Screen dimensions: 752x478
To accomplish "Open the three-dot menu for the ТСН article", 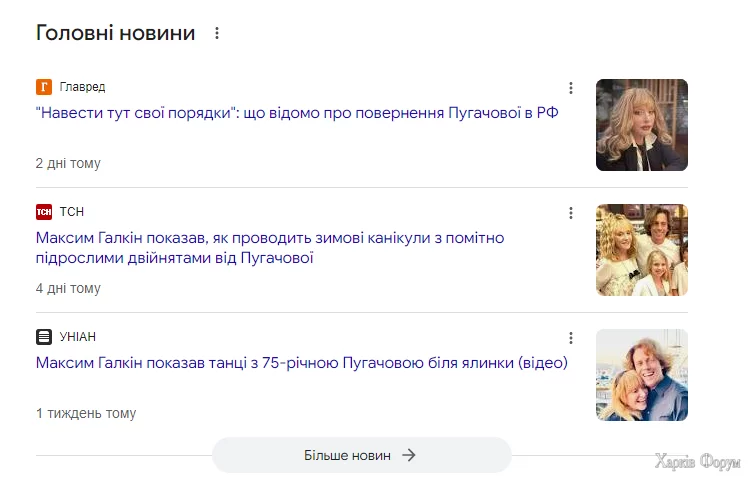I will pos(571,213).
